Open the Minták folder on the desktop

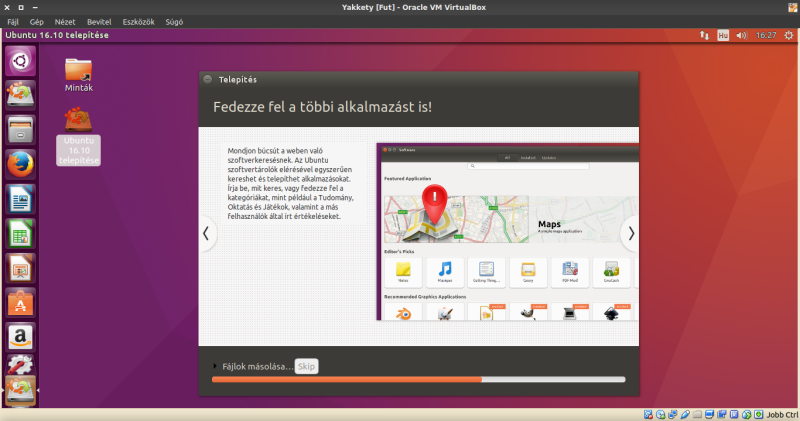click(x=78, y=73)
